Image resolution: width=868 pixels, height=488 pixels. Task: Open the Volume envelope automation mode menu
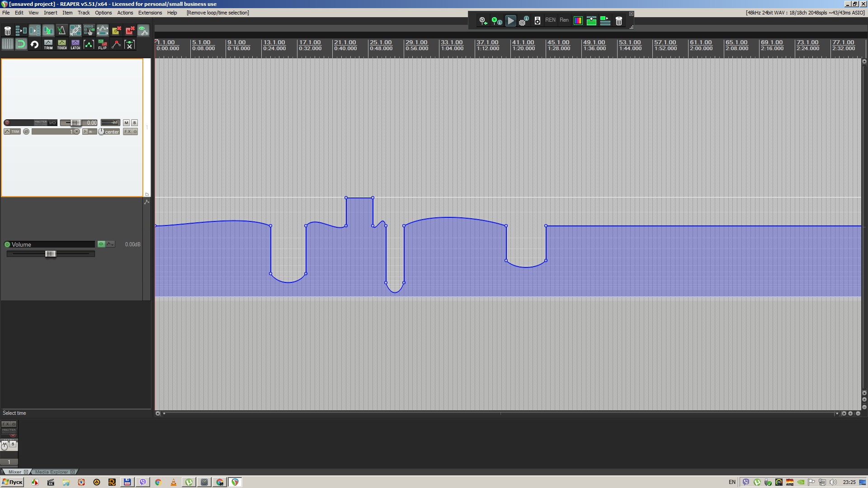click(110, 244)
